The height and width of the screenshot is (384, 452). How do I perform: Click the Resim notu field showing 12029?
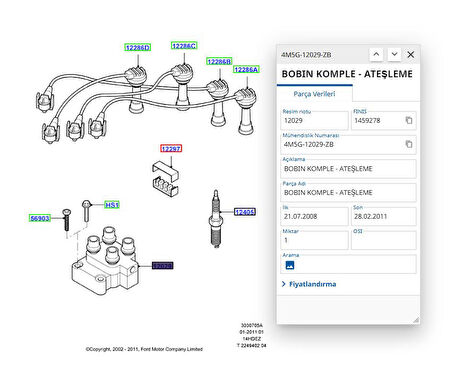click(x=315, y=120)
